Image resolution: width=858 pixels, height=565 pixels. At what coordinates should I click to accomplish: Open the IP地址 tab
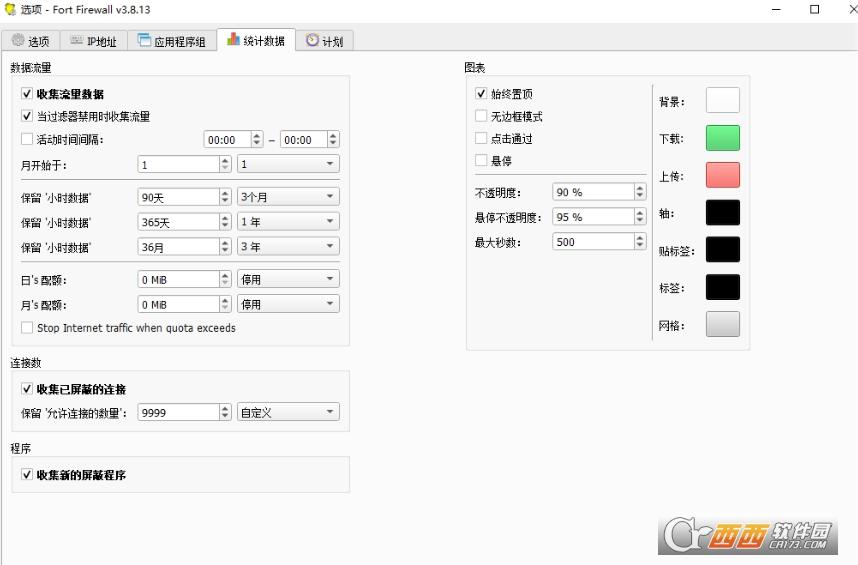pos(94,40)
